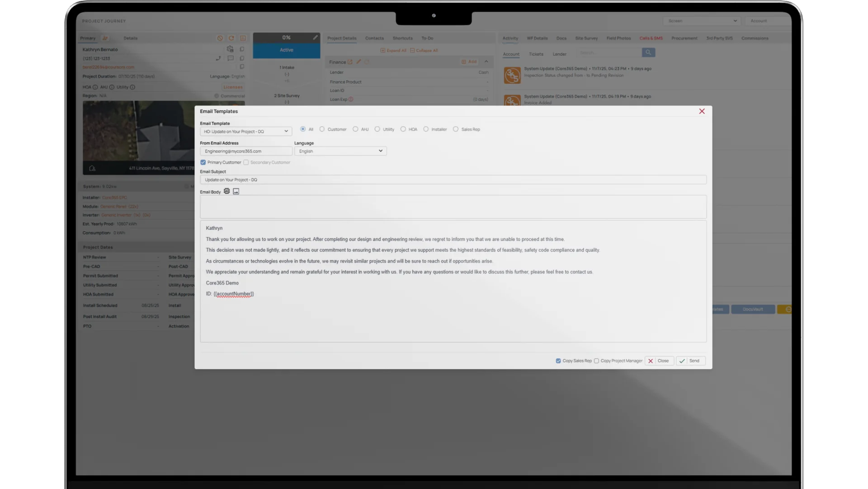
Task: Show HOA info icon
Action: [x=95, y=87]
